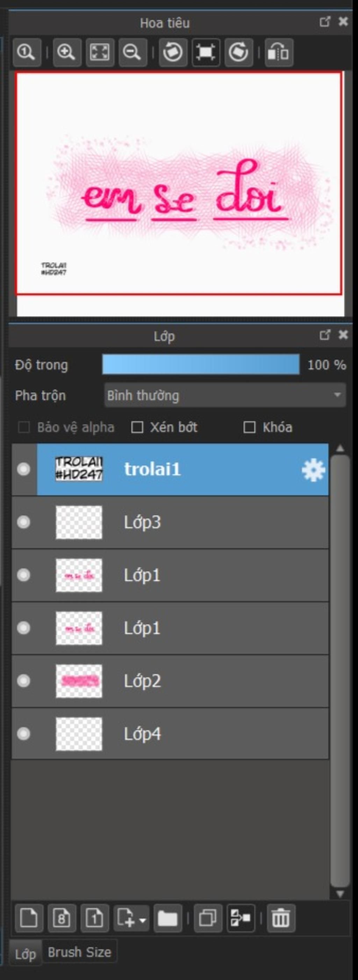Rotate canvas right in navigator
This screenshot has height=980, width=358.
pos(239,52)
